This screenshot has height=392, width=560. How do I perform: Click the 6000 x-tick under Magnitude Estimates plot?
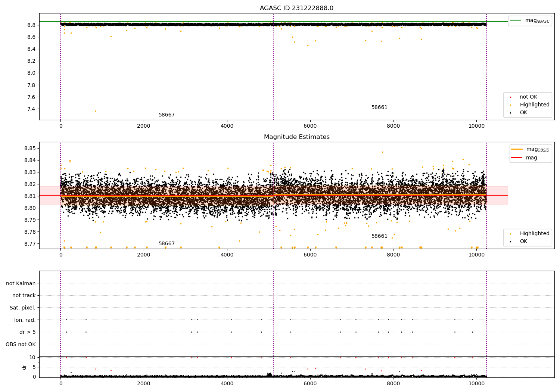tap(310, 255)
